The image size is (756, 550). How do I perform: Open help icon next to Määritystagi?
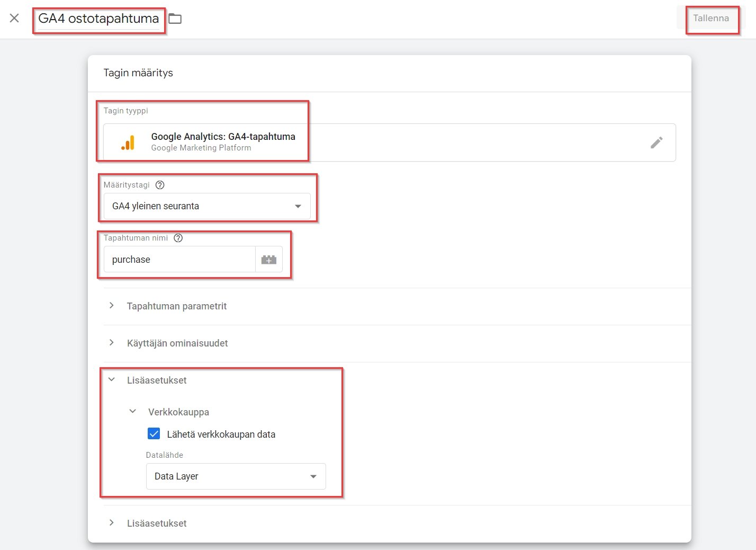click(160, 185)
